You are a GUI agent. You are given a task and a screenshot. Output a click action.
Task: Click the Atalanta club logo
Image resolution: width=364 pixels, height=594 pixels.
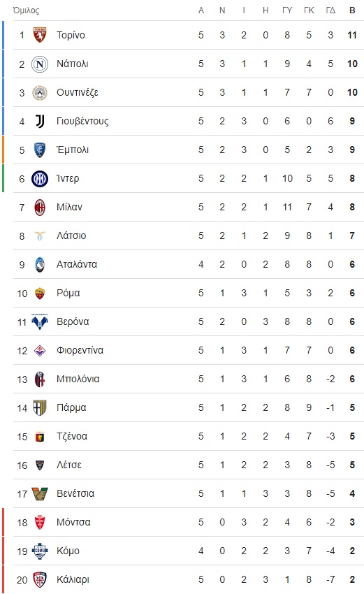tap(40, 264)
